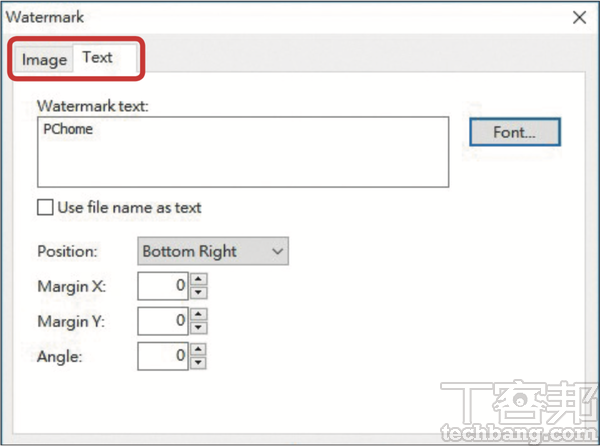Screen dimensions: 600x446
Task: Select the Text tab
Action: click(x=105, y=58)
